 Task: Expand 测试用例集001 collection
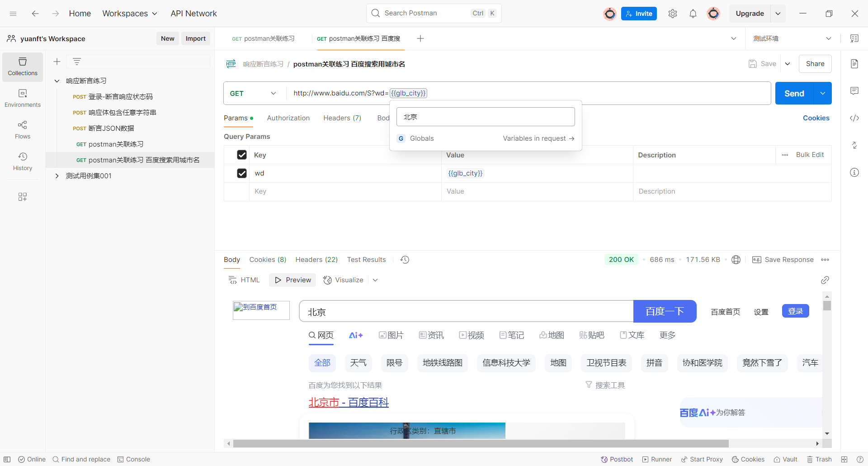click(x=57, y=176)
